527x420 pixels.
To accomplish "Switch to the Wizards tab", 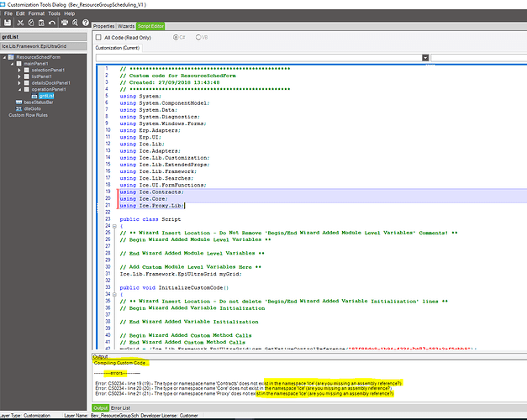I will pyautogui.click(x=126, y=26).
